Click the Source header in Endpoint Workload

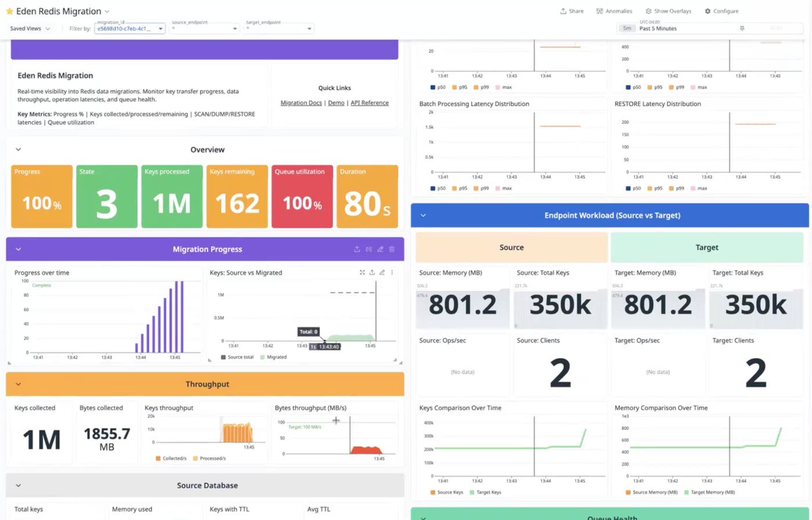tap(512, 247)
